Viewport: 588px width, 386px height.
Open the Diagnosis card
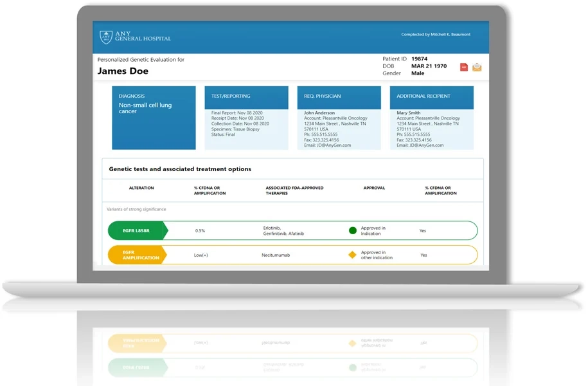154,118
